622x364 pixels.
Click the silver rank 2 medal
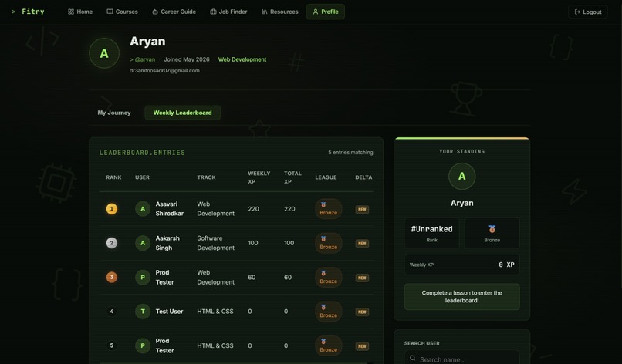pos(111,243)
